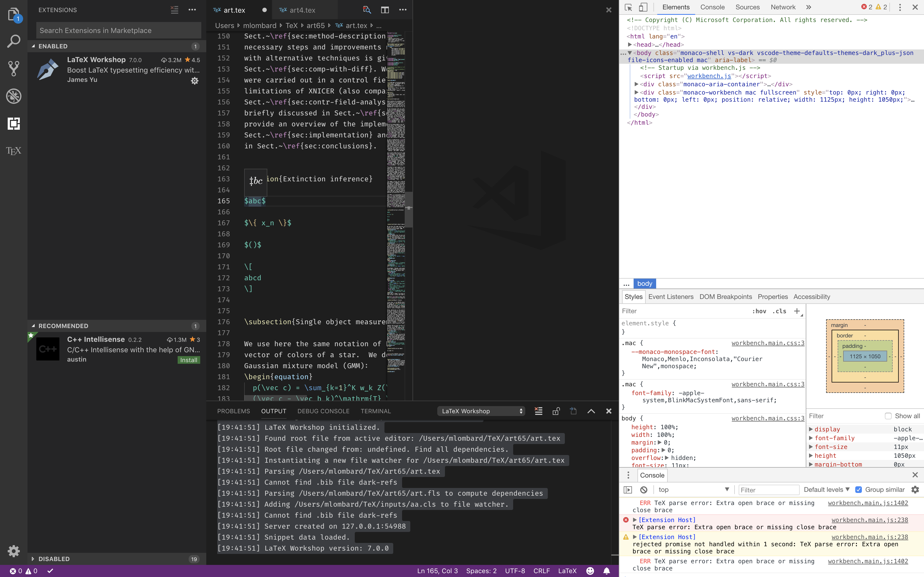Install the C++ Intellisense extension
Image resolution: width=924 pixels, height=577 pixels.
[189, 360]
